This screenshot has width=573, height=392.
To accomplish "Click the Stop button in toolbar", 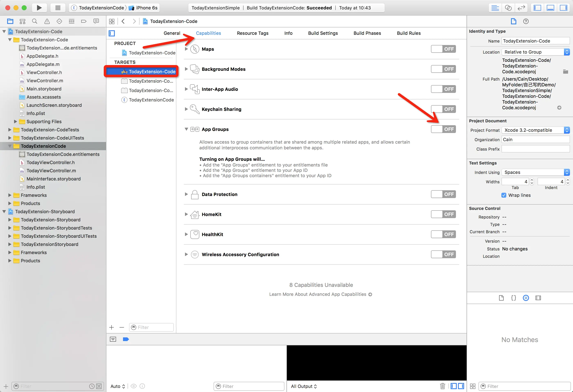I will pyautogui.click(x=58, y=8).
